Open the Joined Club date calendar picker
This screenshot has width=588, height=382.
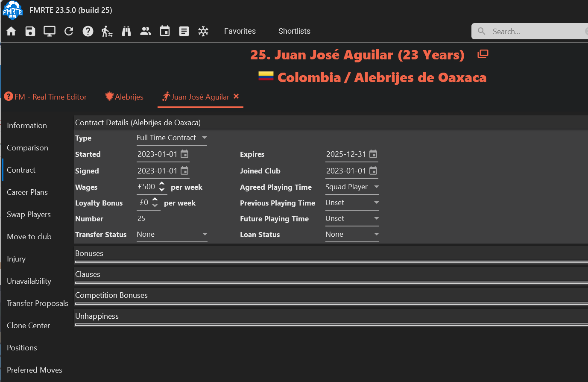click(x=373, y=170)
